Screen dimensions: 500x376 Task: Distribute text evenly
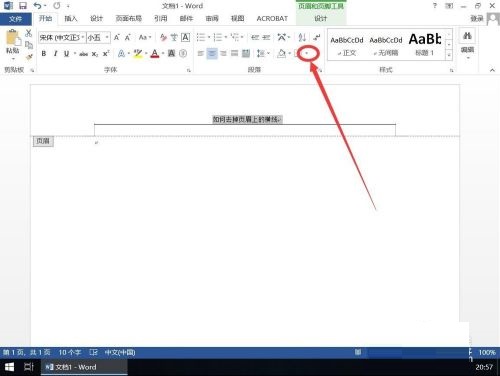[246, 53]
